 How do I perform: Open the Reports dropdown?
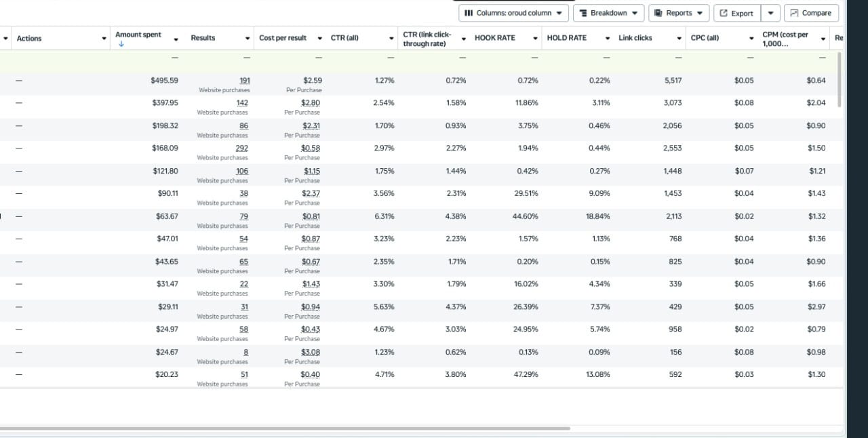[679, 13]
